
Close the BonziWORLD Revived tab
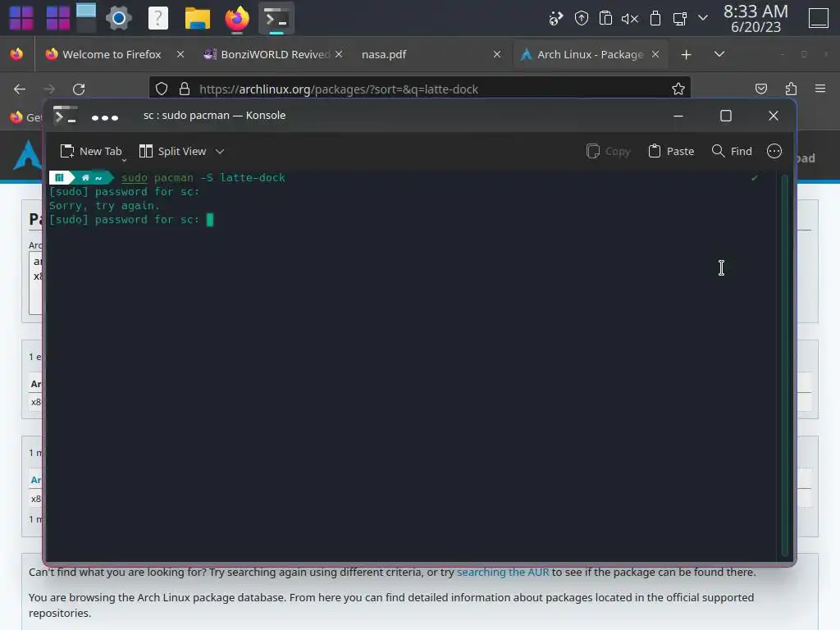coord(339,54)
